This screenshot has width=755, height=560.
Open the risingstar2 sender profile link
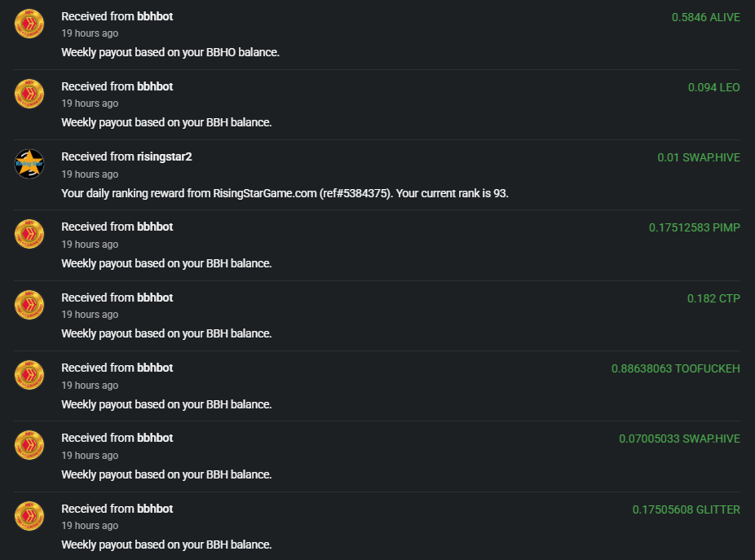[x=164, y=157]
